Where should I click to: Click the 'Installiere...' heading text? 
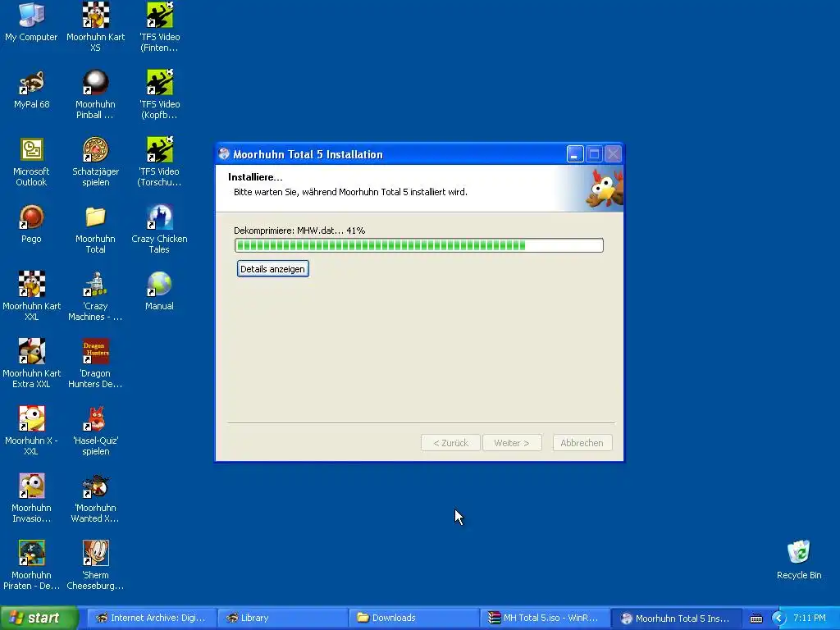click(255, 177)
